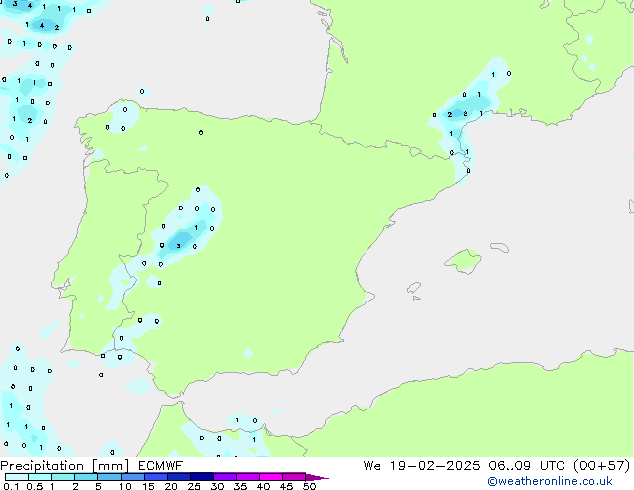634x490 pixels.
Task: Click the 45–50 mm legend swatch
Action: (x=294, y=477)
